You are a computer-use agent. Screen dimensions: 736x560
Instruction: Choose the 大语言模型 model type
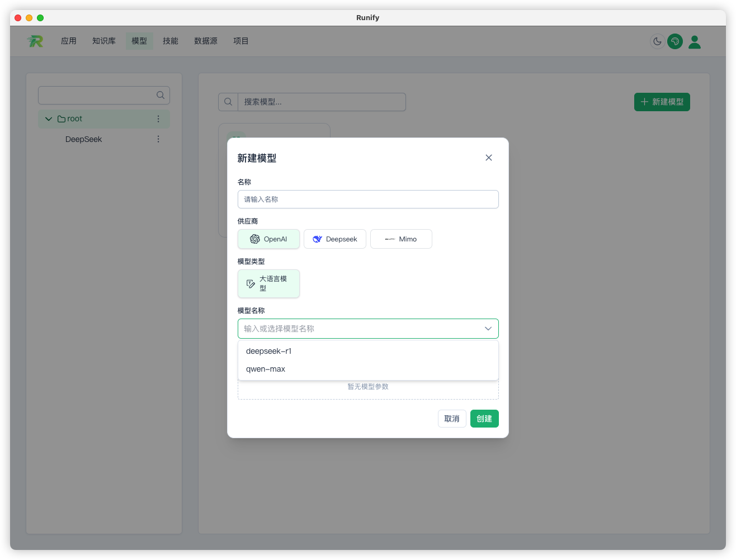(268, 283)
